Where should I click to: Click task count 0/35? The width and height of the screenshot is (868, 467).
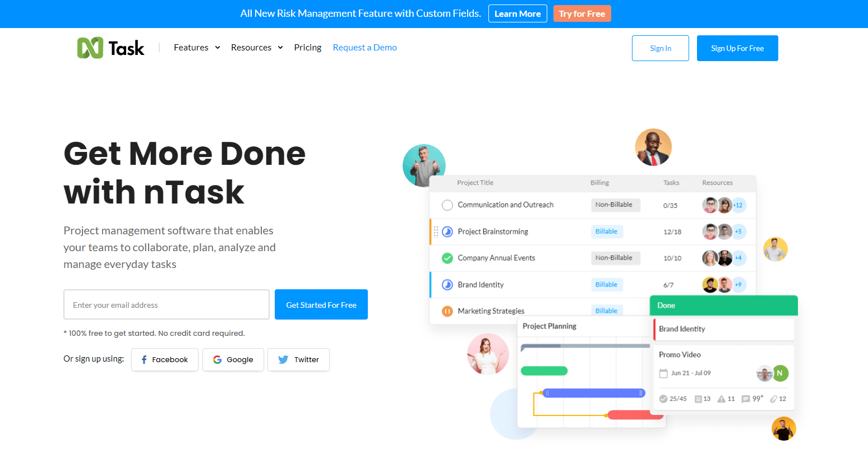[x=670, y=206]
